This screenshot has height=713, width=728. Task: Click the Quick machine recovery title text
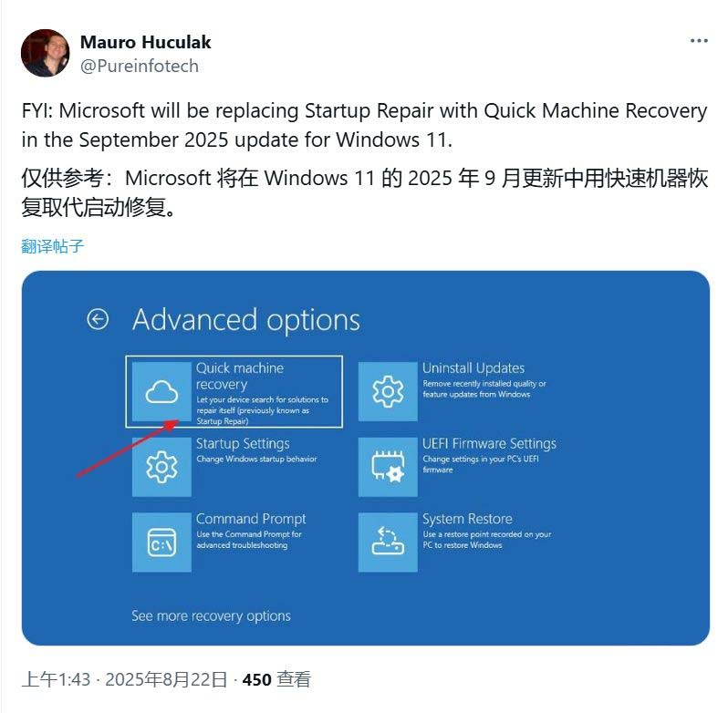tap(240, 377)
